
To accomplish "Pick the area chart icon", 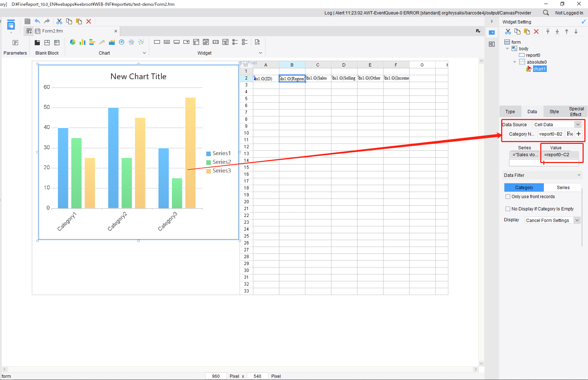I will click(x=112, y=42).
